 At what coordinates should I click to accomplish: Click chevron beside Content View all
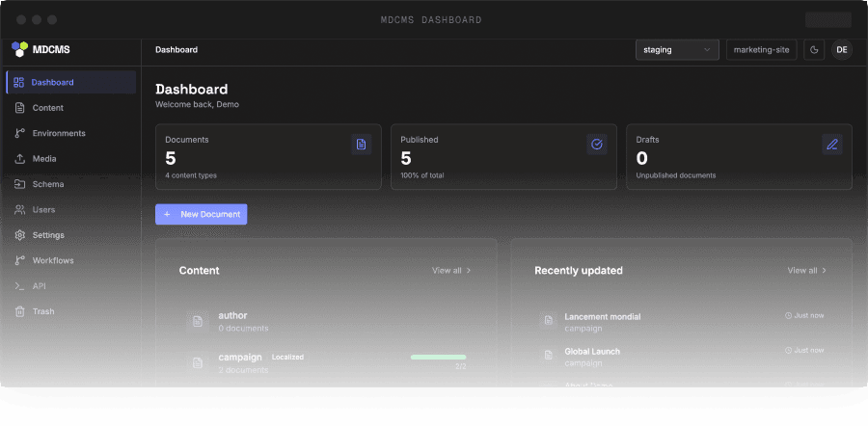469,271
